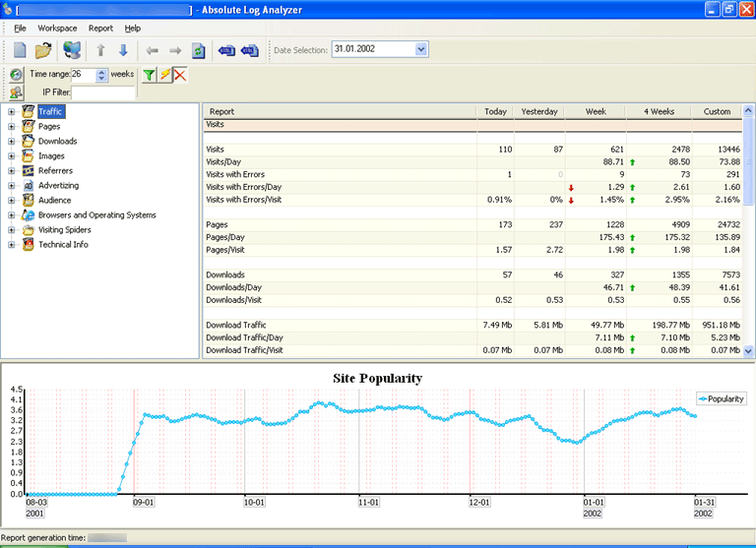Refresh the report with the green arrows icon
Viewport: 756px width, 548px height.
pos(198,50)
